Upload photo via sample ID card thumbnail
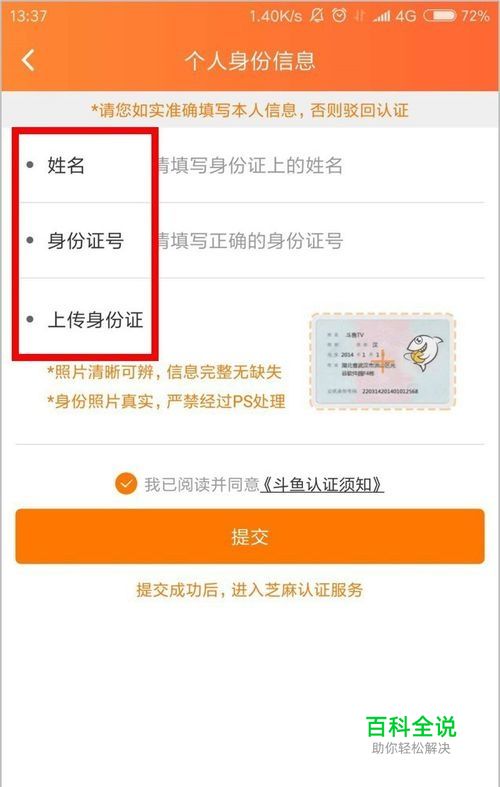 [x=383, y=361]
